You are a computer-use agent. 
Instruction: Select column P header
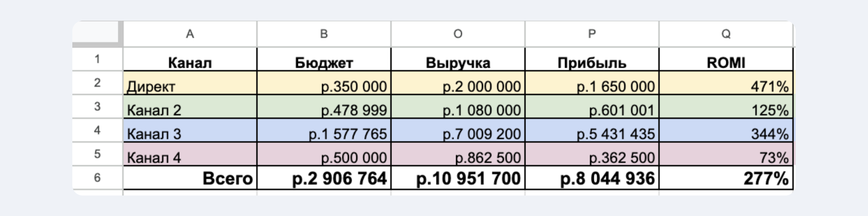[592, 34]
